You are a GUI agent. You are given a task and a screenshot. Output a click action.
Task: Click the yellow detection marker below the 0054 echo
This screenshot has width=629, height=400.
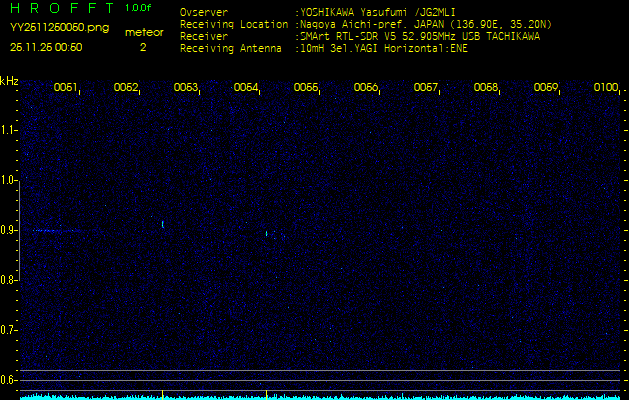tap(266, 394)
